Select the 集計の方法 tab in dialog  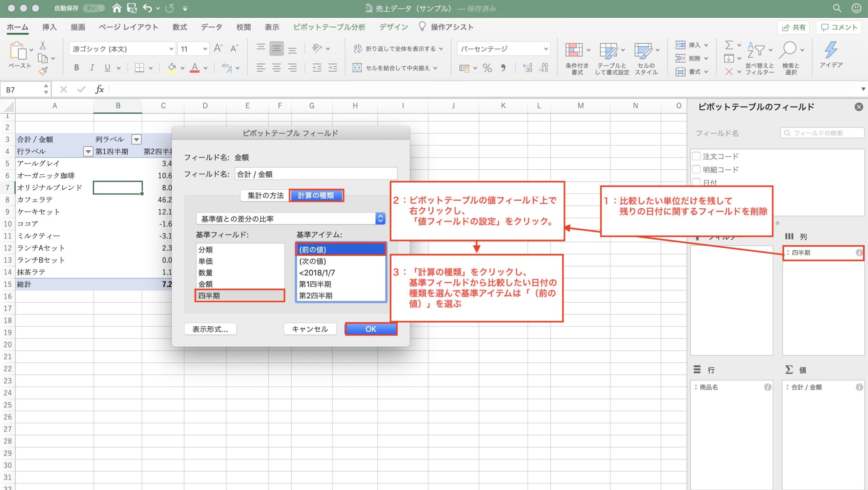click(x=265, y=195)
